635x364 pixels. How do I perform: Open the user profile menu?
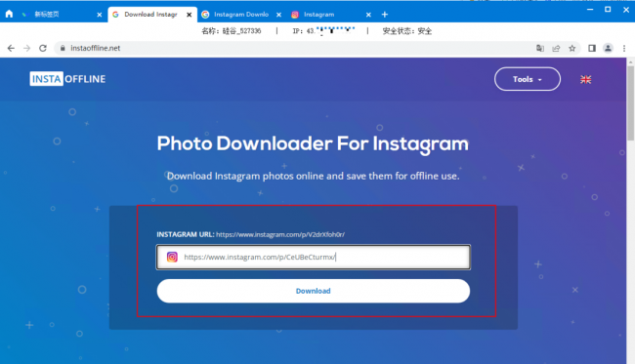tap(608, 48)
